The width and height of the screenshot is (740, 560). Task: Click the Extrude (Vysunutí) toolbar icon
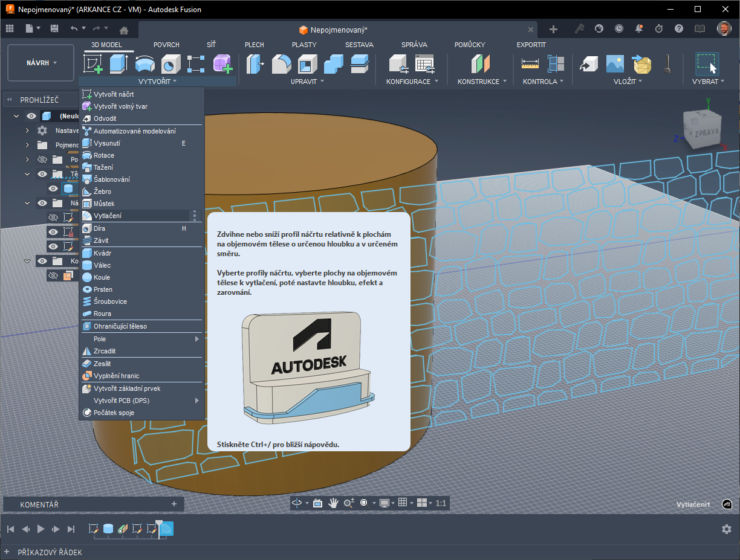[x=118, y=63]
